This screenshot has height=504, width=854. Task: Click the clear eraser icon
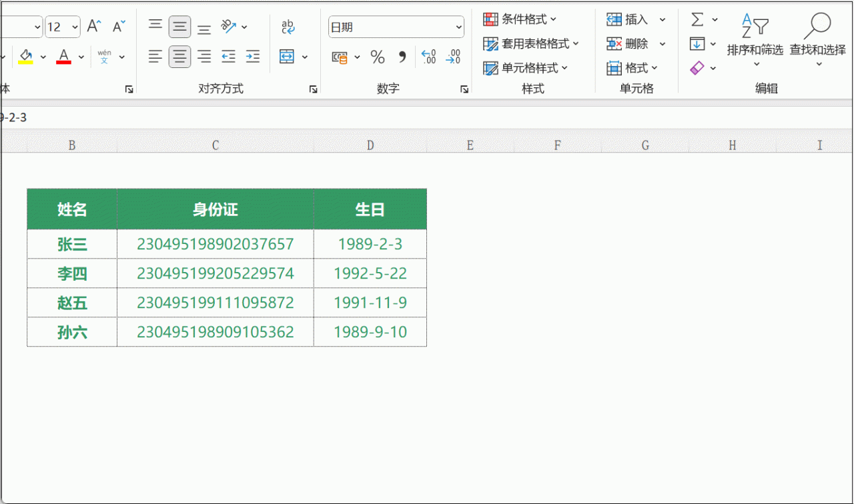[x=697, y=68]
